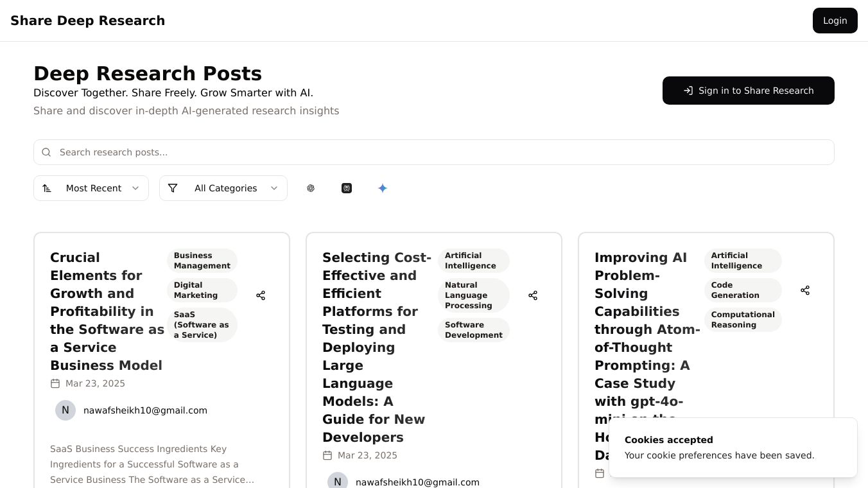This screenshot has width=868, height=488.
Task: Click the black square AI model icon
Action: pyautogui.click(x=347, y=188)
